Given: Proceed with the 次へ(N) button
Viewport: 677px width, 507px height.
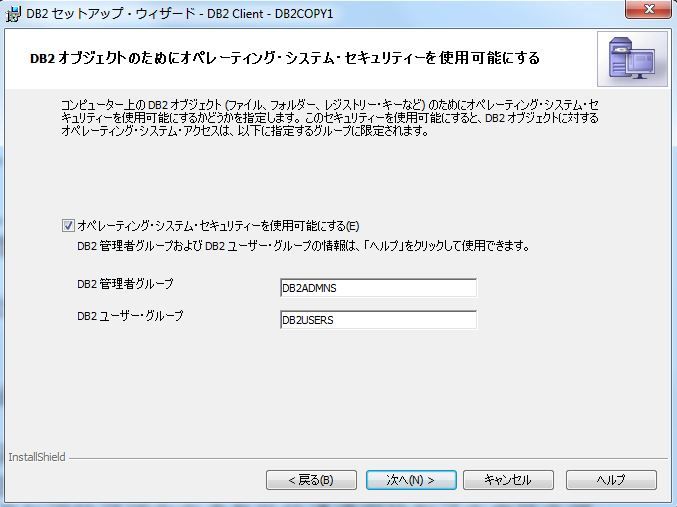Looking at the screenshot, I should pyautogui.click(x=411, y=480).
